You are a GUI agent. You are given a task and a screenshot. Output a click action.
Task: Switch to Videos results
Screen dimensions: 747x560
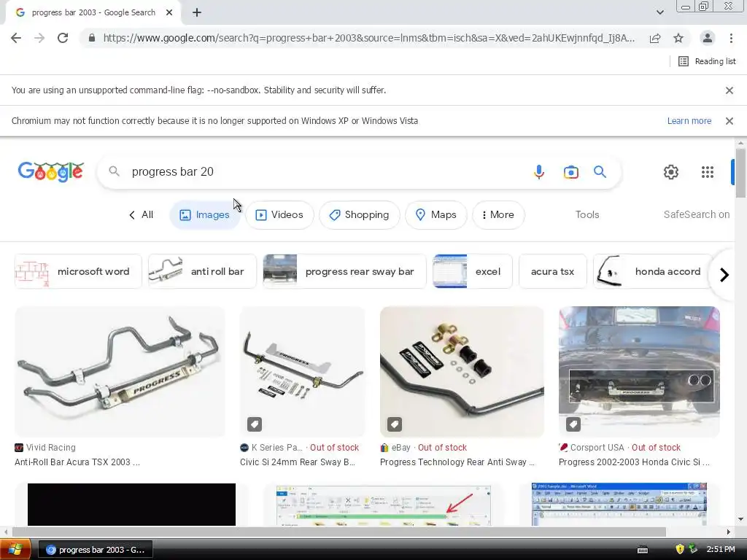click(279, 215)
